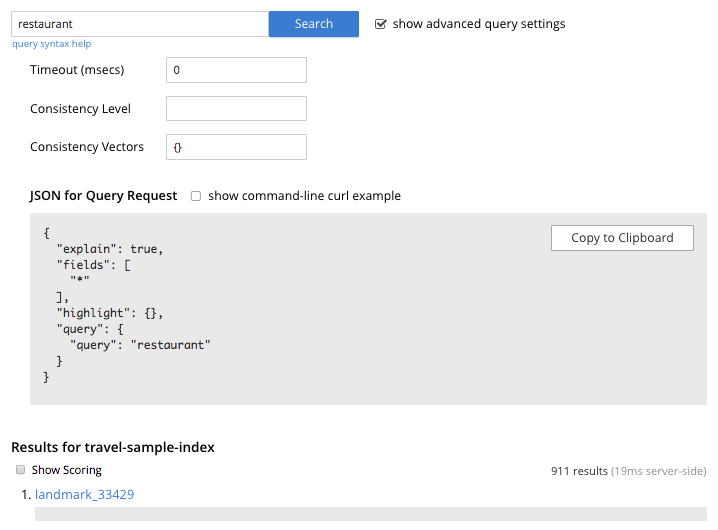Focus the search query field containing restaurant
718x530 pixels.
140,24
